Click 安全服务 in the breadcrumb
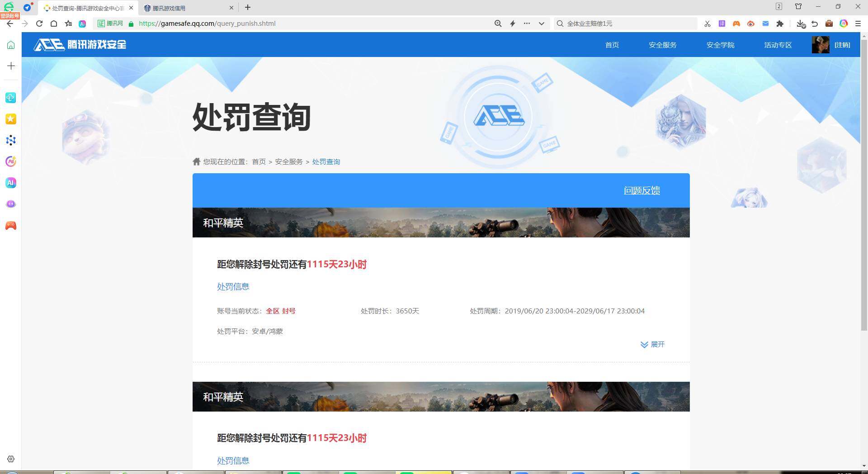Screen dimensions: 868x474 pyautogui.click(x=289, y=162)
